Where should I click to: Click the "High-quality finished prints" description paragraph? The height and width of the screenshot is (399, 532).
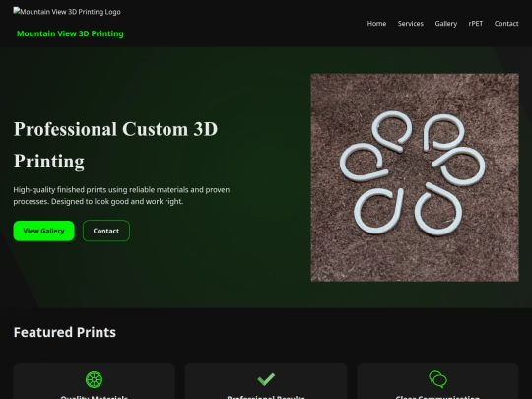pos(121,195)
